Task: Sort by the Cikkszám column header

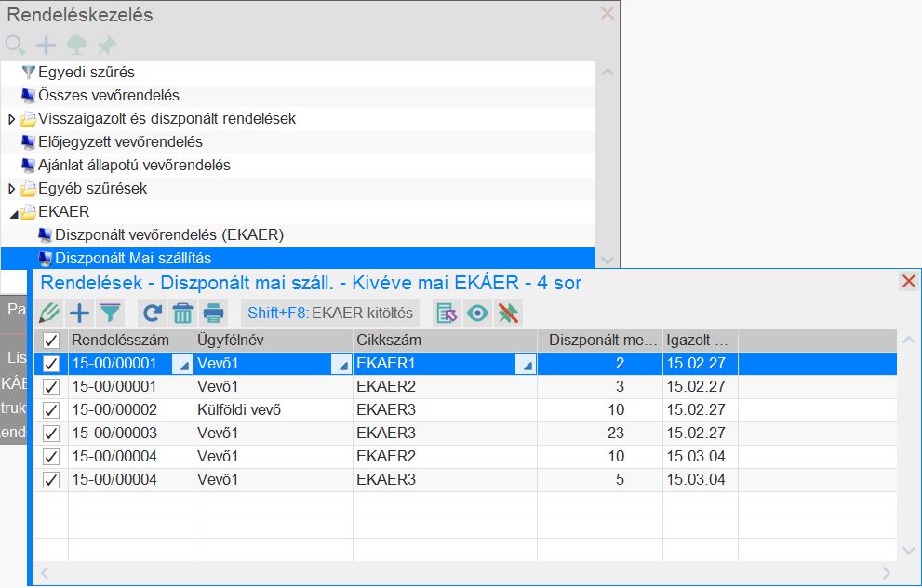Action: coord(445,341)
